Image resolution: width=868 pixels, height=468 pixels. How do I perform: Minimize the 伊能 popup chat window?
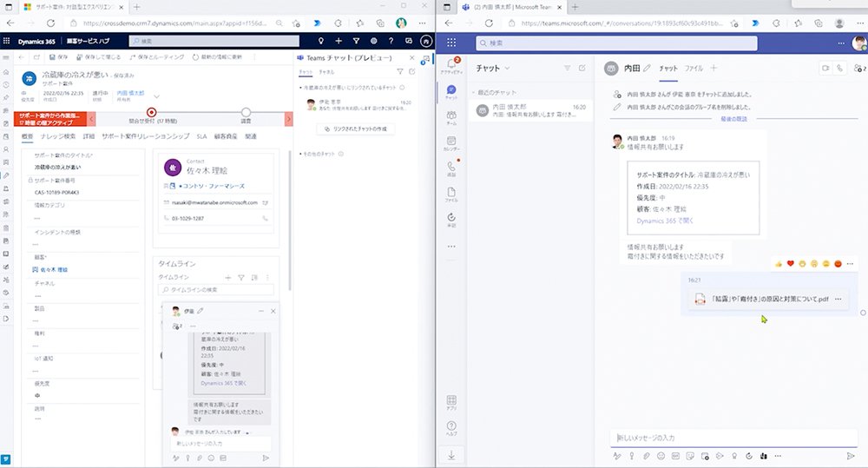click(260, 311)
